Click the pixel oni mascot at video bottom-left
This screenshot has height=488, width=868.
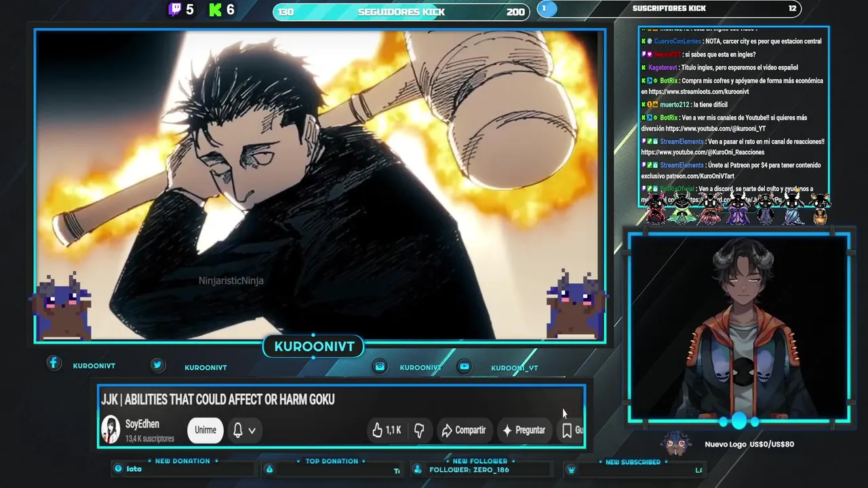click(x=61, y=307)
